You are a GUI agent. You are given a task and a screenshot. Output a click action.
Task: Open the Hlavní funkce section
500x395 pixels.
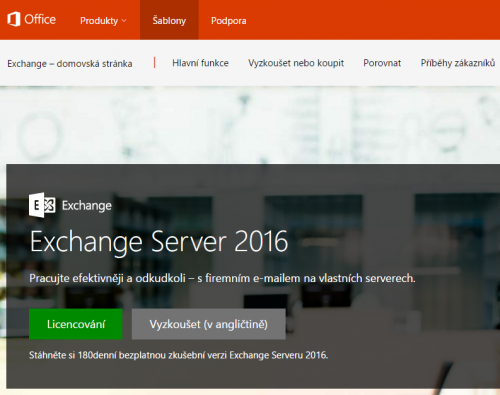coord(200,63)
